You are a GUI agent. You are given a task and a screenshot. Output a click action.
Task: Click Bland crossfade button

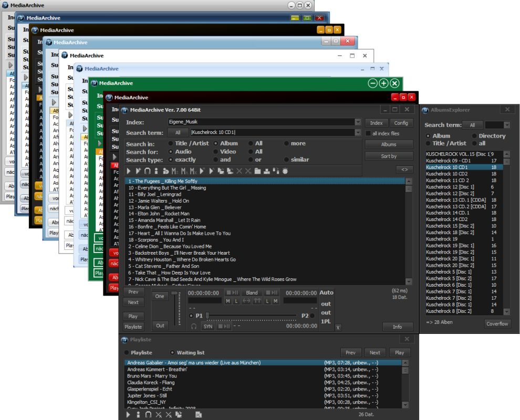(x=252, y=293)
